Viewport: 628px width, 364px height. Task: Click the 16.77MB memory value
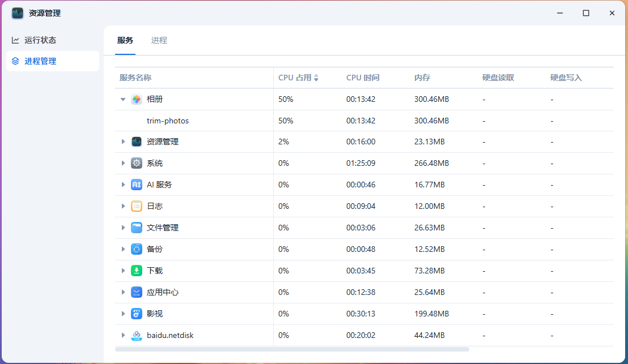click(x=430, y=185)
